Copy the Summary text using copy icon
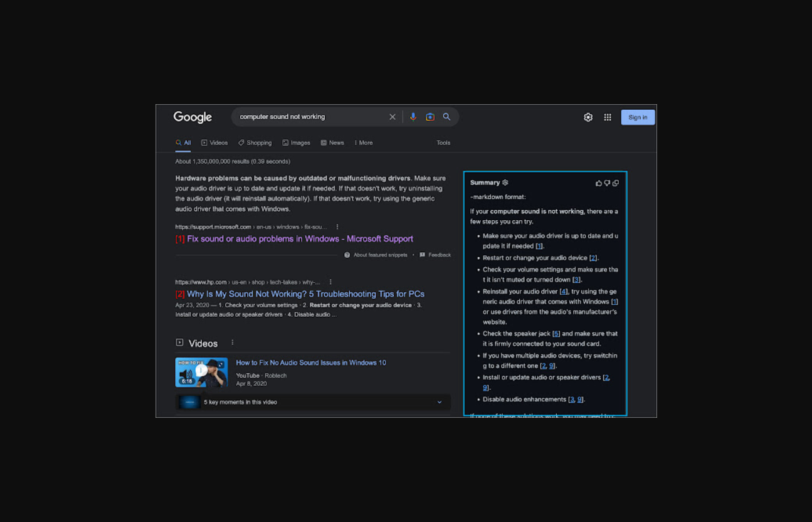812x522 pixels. coord(616,183)
